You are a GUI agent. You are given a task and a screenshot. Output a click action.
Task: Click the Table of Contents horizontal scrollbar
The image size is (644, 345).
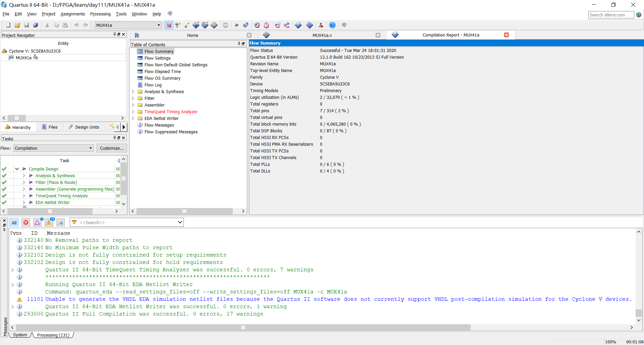[x=184, y=211]
